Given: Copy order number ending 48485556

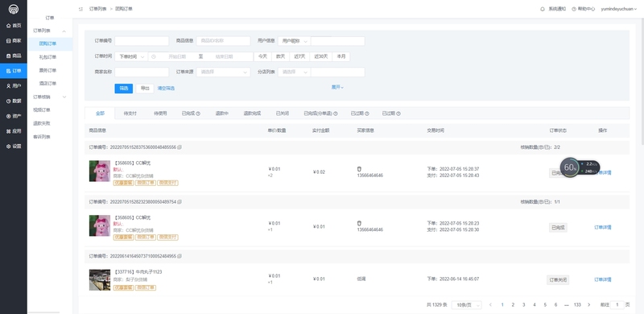Looking at the screenshot, I should pyautogui.click(x=180, y=147).
